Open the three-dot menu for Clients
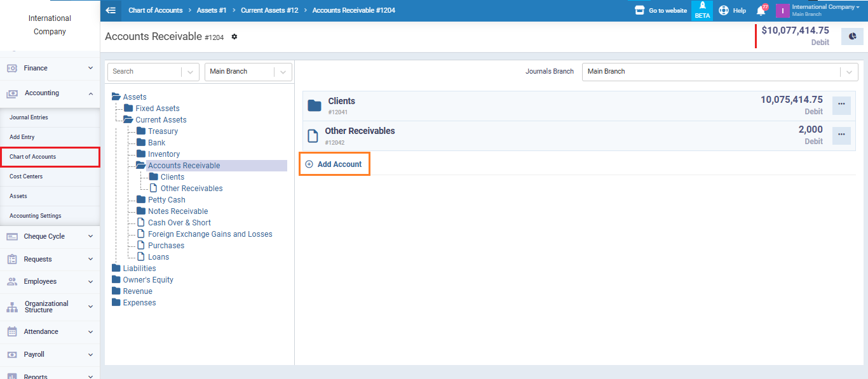The image size is (868, 379). [841, 105]
